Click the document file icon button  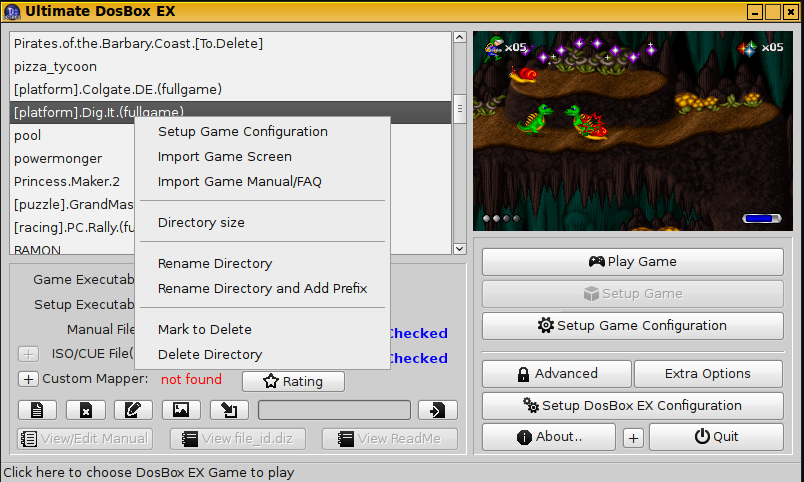click(37, 410)
